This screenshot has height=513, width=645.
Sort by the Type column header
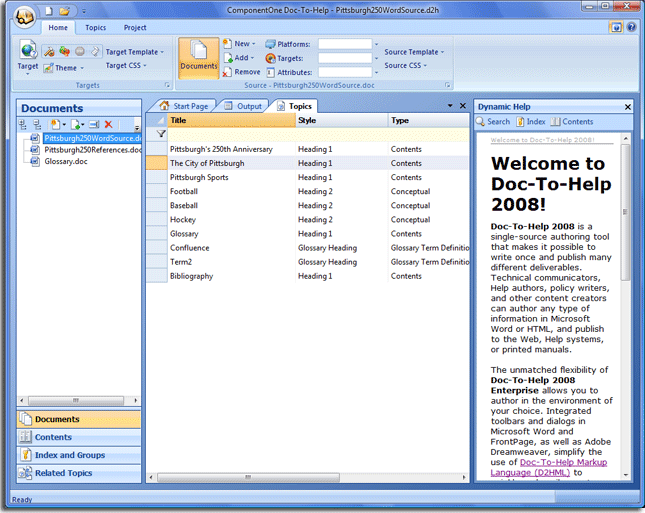pyautogui.click(x=429, y=120)
